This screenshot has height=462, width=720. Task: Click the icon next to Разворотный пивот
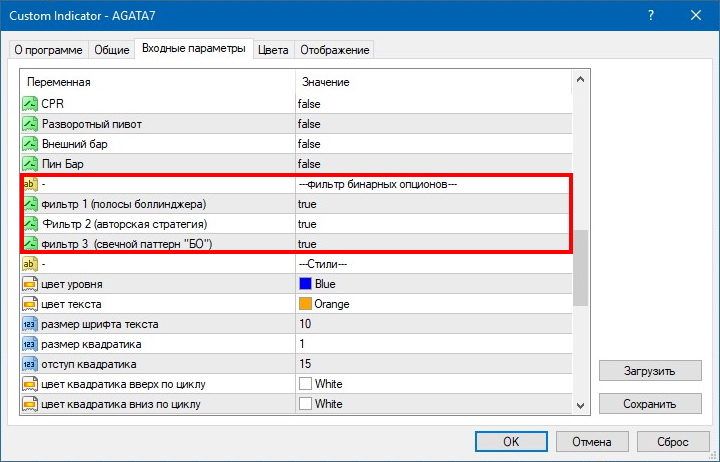29,124
